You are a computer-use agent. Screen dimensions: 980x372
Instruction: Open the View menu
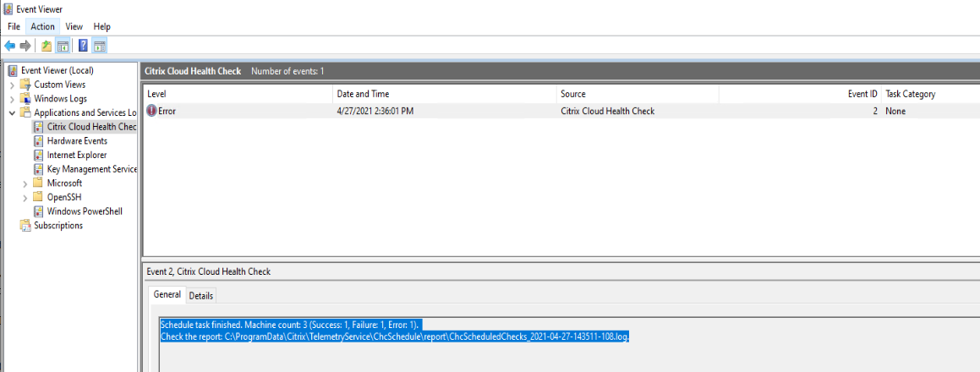(x=74, y=27)
